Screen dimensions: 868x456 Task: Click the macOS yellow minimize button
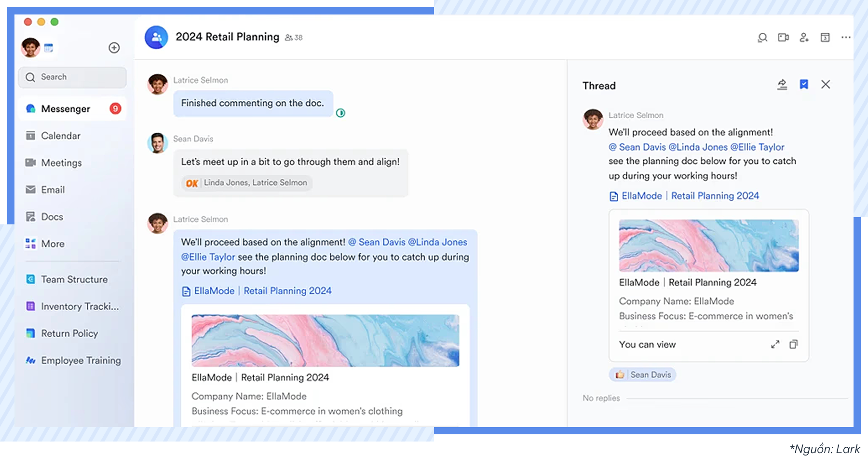pyautogui.click(x=41, y=22)
